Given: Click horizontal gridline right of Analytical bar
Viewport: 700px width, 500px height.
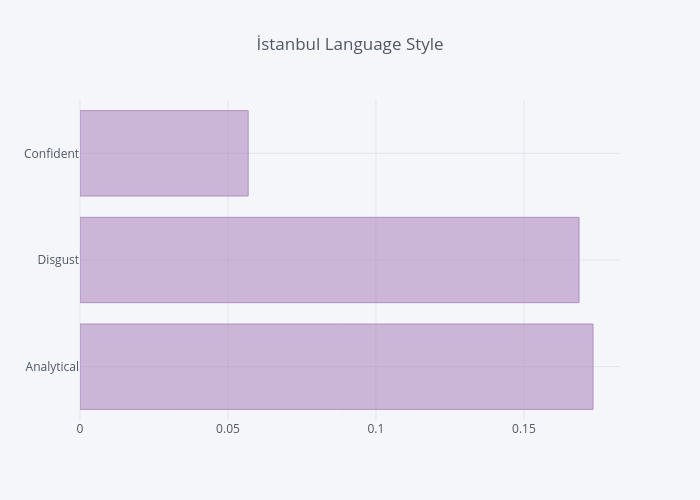Looking at the screenshot, I should click(x=607, y=366).
